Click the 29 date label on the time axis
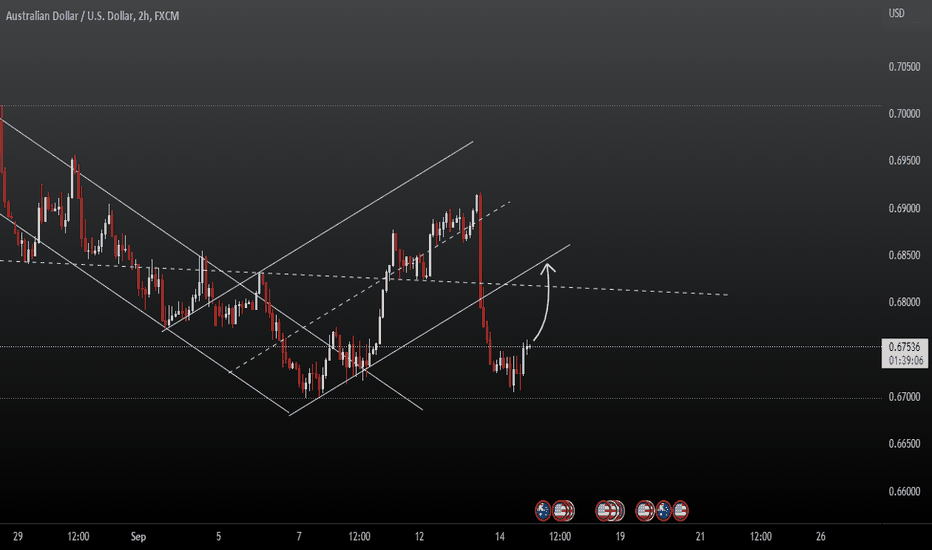 18,536
